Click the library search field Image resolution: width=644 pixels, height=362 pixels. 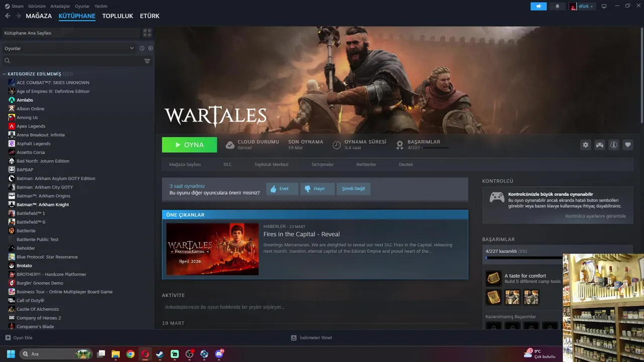pyautogui.click(x=70, y=61)
